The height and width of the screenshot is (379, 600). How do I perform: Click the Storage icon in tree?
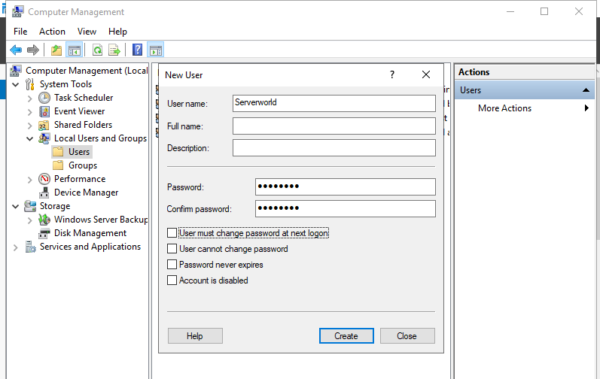(30, 206)
